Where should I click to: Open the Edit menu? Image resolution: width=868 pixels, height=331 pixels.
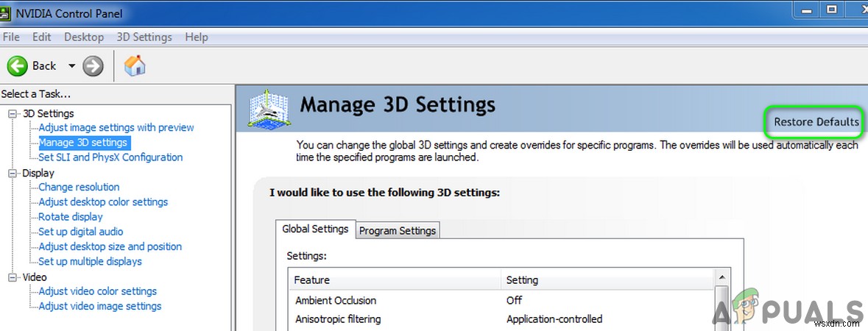pyautogui.click(x=41, y=37)
